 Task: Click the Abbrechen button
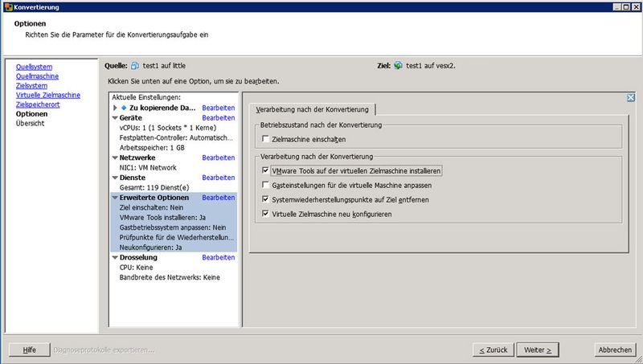615,350
